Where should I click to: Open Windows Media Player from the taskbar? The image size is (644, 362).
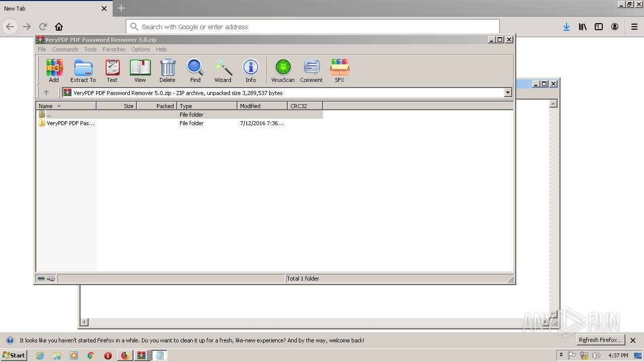pyautogui.click(x=74, y=355)
